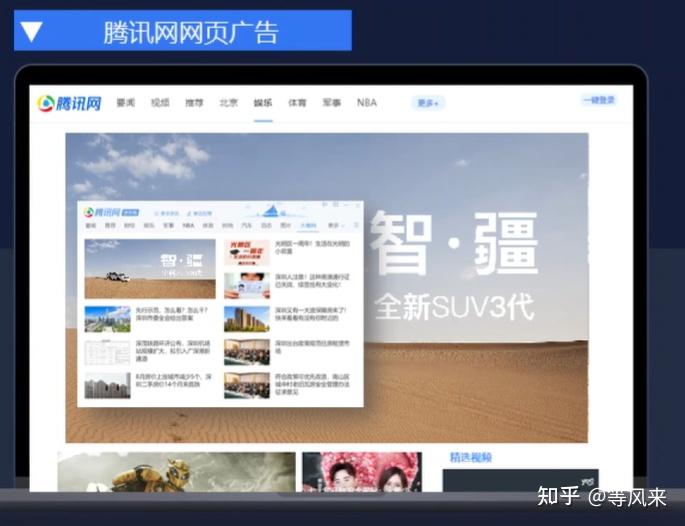Click the 腾讯网 logo in the popup window
The width and height of the screenshot is (685, 526).
point(111,213)
